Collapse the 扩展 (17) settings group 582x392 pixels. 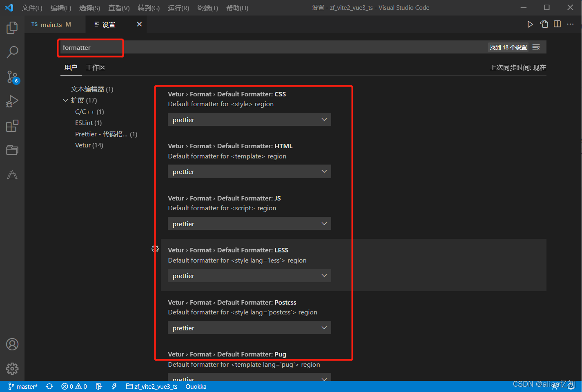(65, 100)
